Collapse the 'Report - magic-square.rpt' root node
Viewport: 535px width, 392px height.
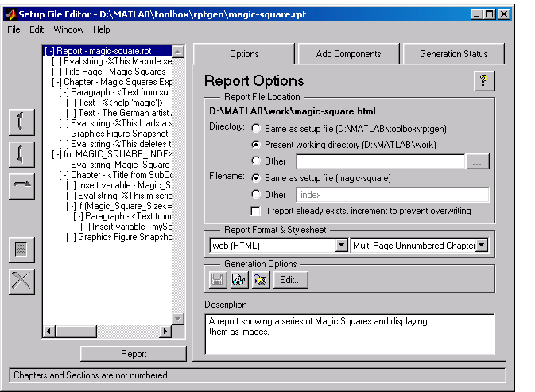(x=49, y=51)
